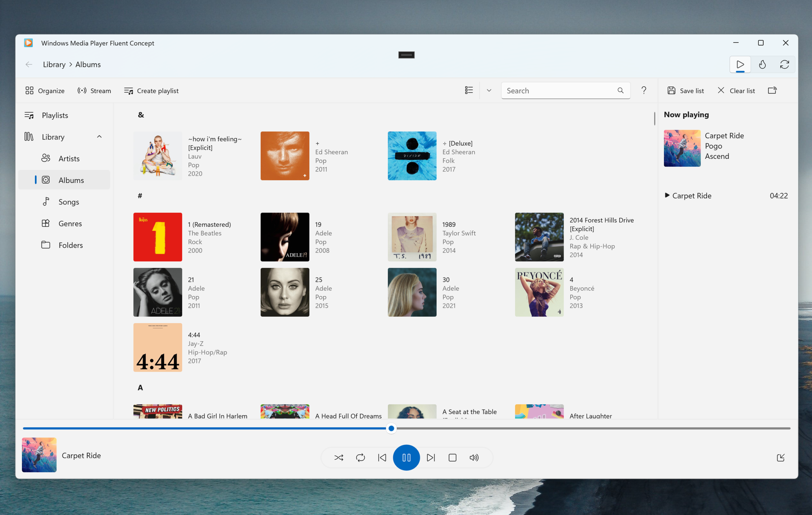Open the Burn tab flame icon
Screen dimensions: 812x515
tap(762, 64)
